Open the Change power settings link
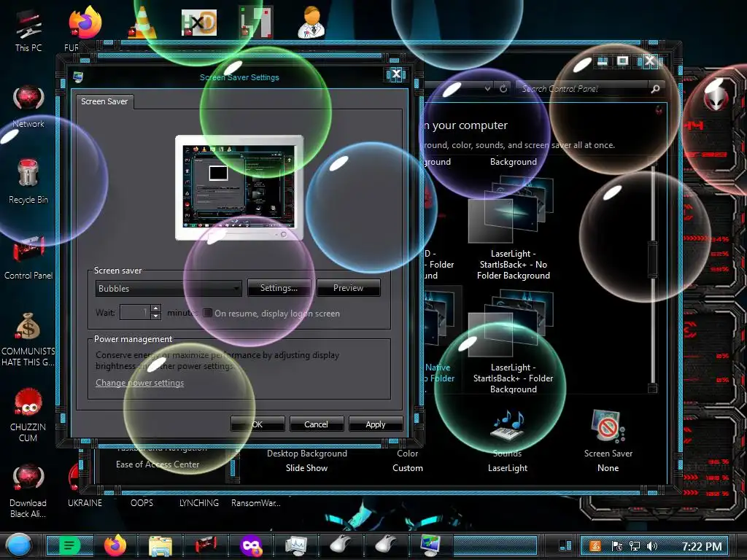This screenshot has height=560, width=747. tap(139, 383)
